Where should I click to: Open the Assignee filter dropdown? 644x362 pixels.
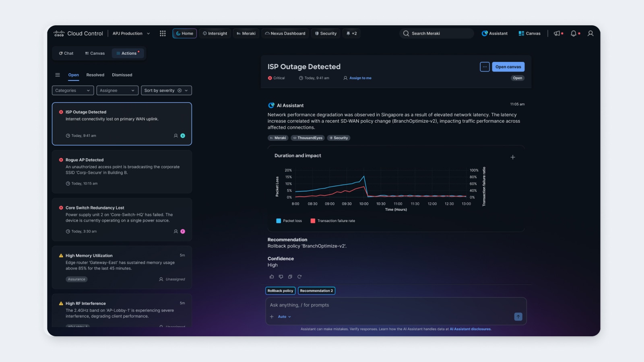click(x=118, y=90)
